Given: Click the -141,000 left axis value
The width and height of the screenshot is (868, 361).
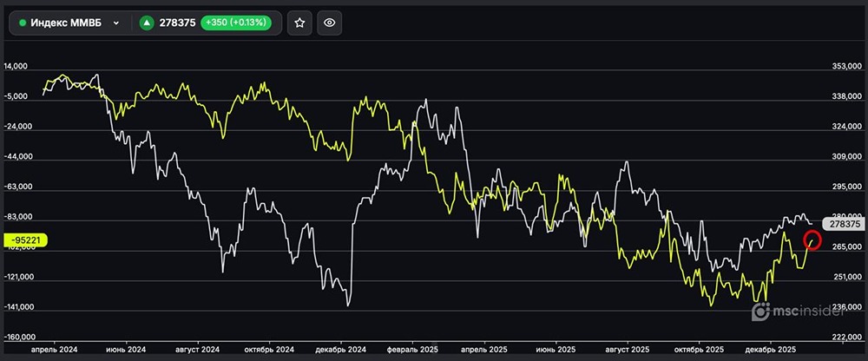Looking at the screenshot, I should coord(19,306).
